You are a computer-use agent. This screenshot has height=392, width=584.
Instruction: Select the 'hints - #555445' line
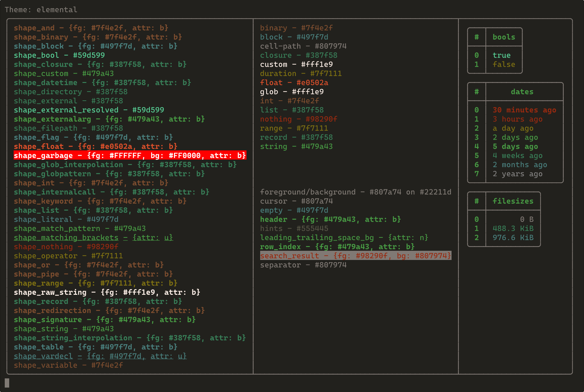point(294,229)
